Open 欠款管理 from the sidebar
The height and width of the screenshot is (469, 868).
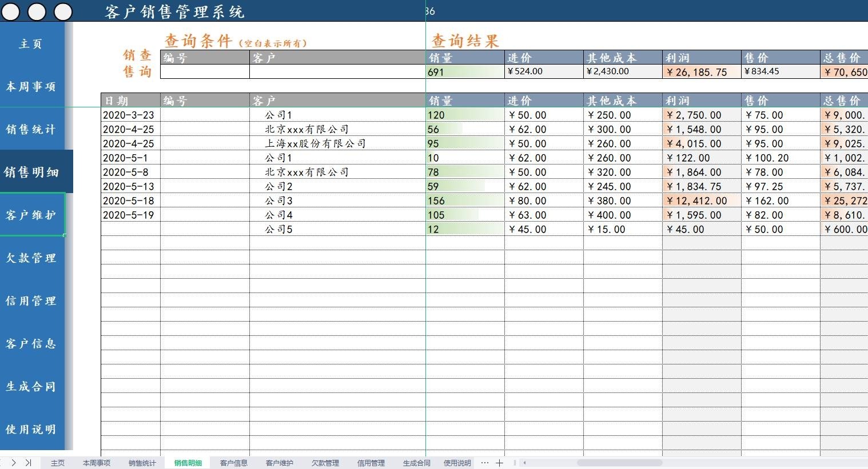32,258
